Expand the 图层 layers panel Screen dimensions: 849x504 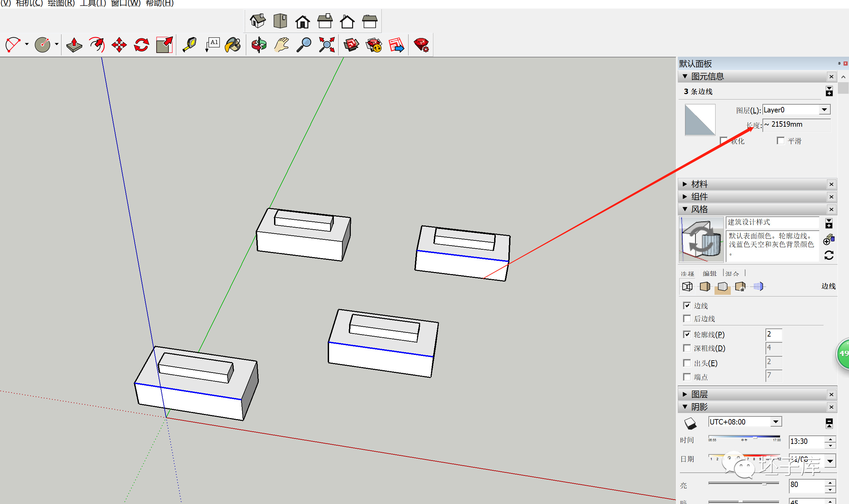pos(685,394)
